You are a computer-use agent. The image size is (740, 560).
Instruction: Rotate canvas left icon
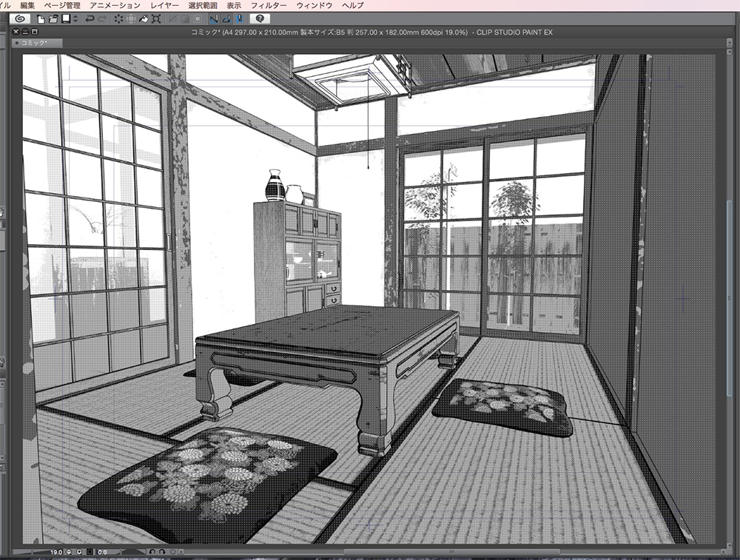tap(152, 552)
